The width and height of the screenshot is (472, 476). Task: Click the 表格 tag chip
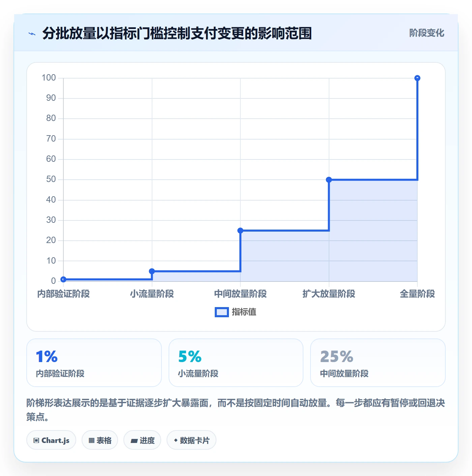(x=100, y=440)
